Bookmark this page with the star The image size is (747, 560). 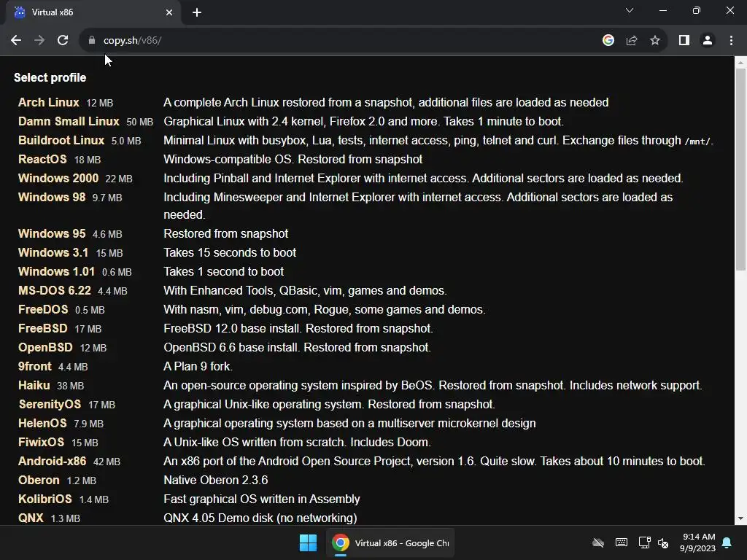[655, 41]
